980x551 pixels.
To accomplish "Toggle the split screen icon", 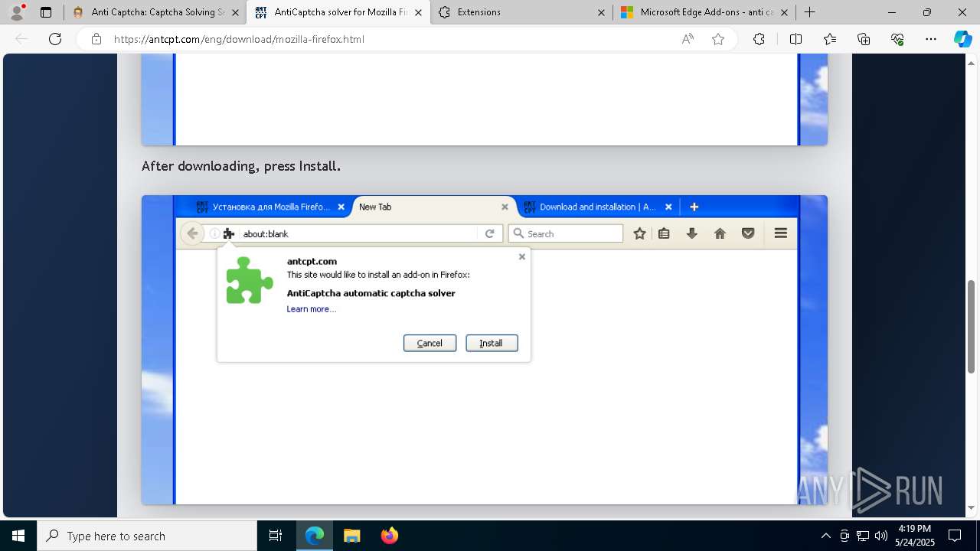I will (795, 39).
